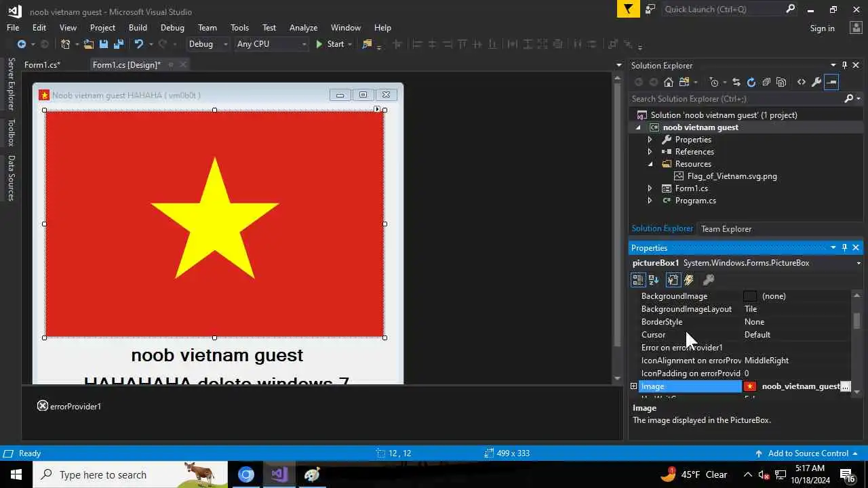Open the pictureBox smart tag arrow
868x488 pixels.
pyautogui.click(x=377, y=109)
